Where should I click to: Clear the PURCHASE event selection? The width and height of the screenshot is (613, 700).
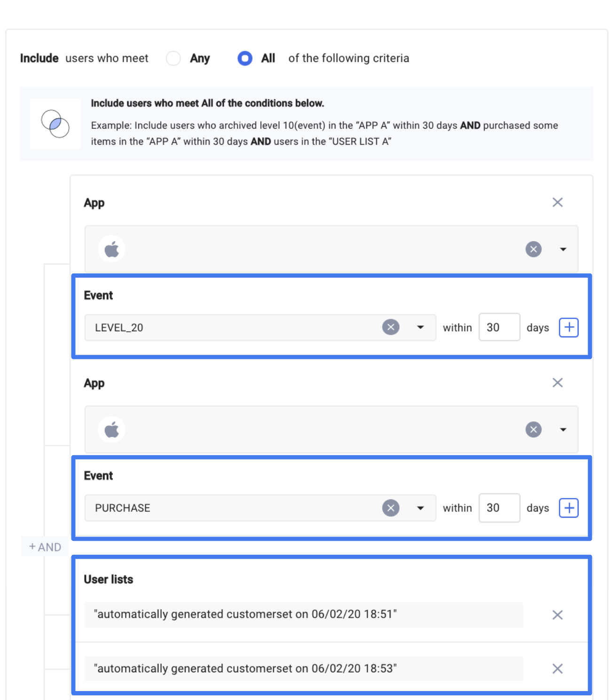click(391, 508)
